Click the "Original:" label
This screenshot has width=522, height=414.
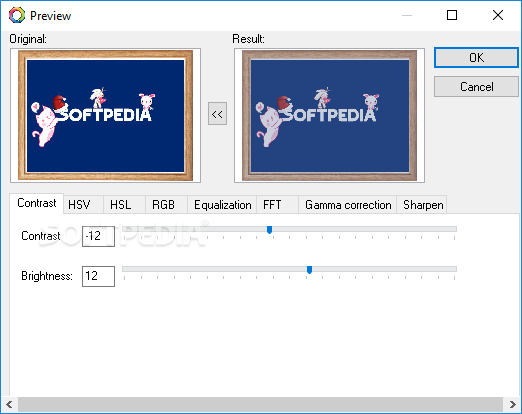click(28, 39)
